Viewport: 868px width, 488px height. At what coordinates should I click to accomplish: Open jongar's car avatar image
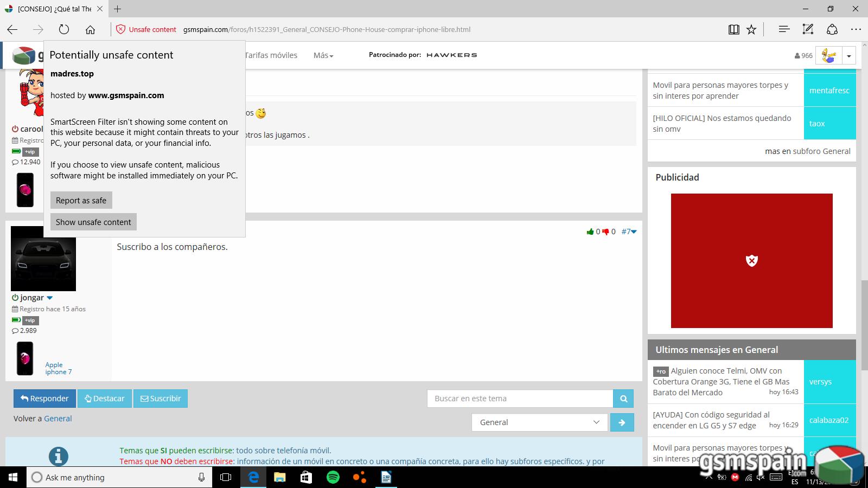click(43, 259)
